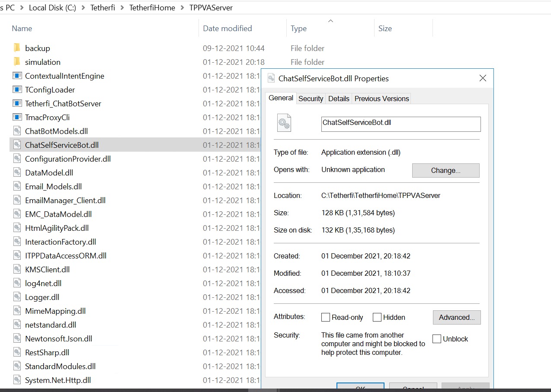
Task: Switch to the Security tab
Action: (x=311, y=99)
